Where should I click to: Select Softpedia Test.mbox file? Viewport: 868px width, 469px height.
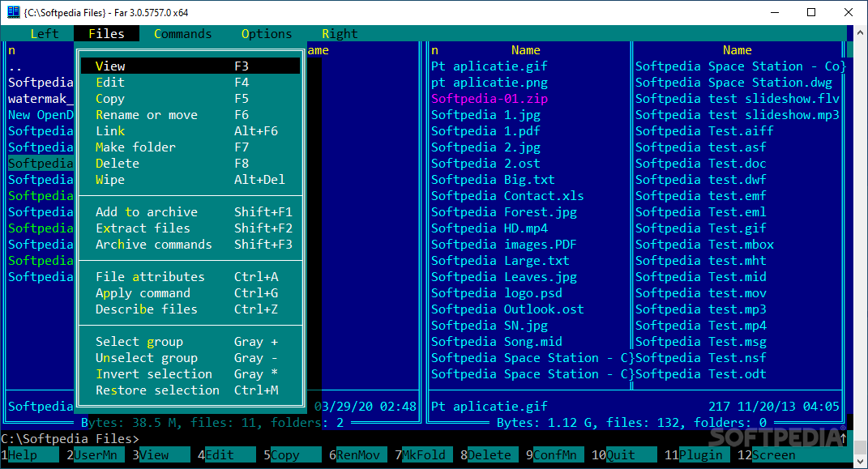pyautogui.click(x=704, y=244)
